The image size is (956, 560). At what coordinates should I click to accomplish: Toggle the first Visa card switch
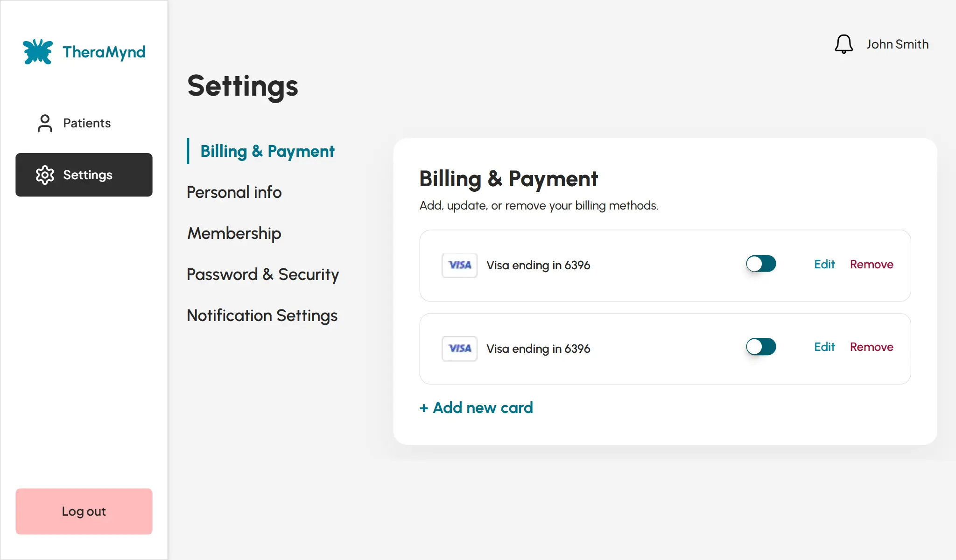761,264
